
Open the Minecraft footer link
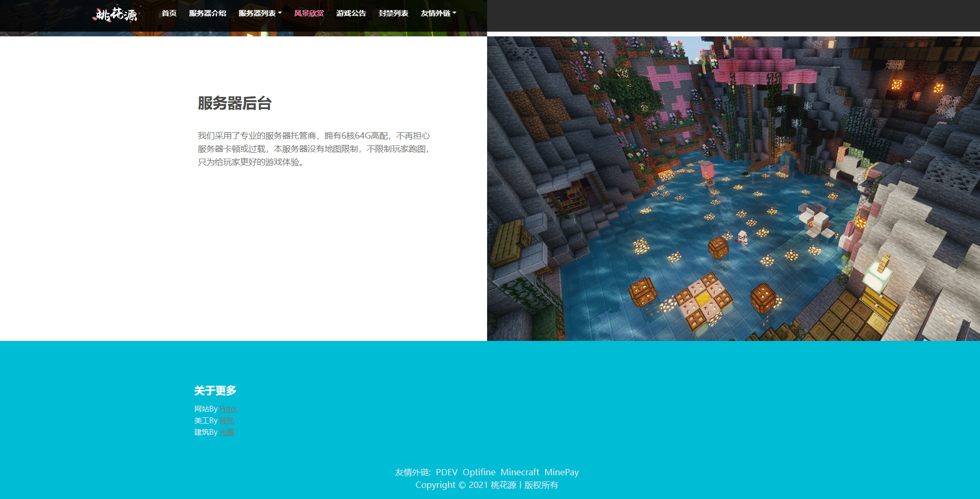pyautogui.click(x=520, y=472)
